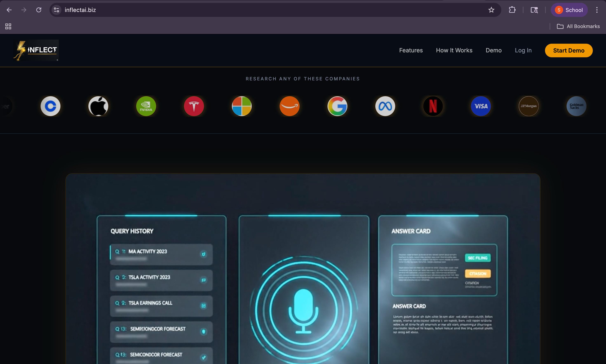Screen dimensions: 606x364
Task: Click the Log In link
Action: (523, 50)
